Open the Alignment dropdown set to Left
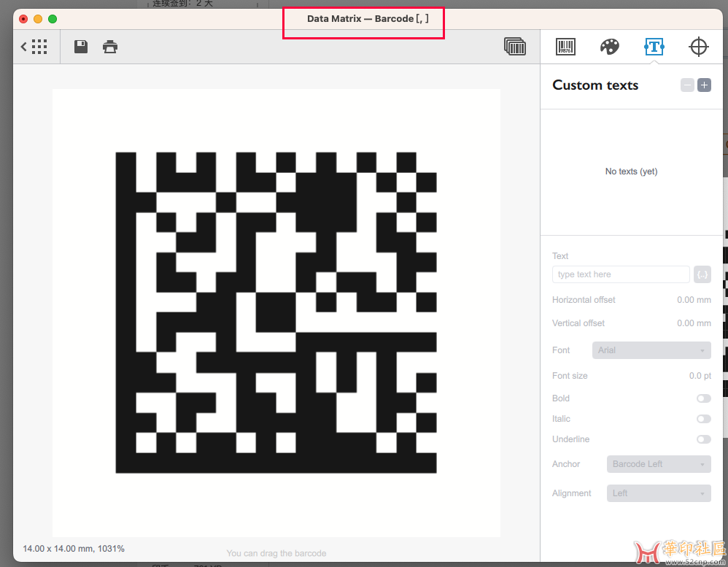The width and height of the screenshot is (728, 567). (x=659, y=493)
